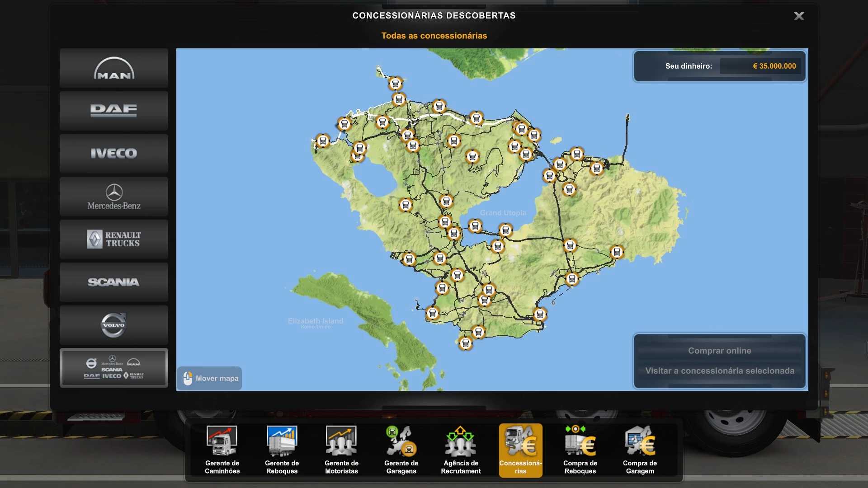Open Gerente de Motoristas menu
868x488 pixels.
[341, 450]
